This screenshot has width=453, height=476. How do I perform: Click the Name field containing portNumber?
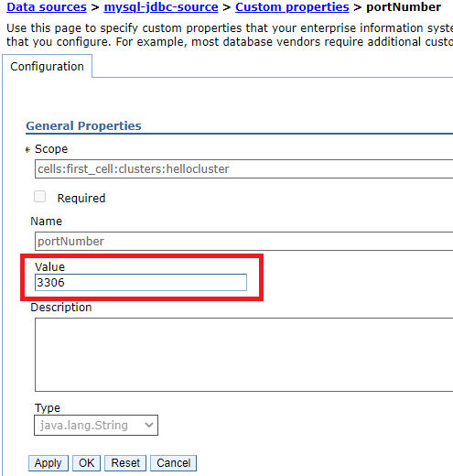click(x=243, y=241)
